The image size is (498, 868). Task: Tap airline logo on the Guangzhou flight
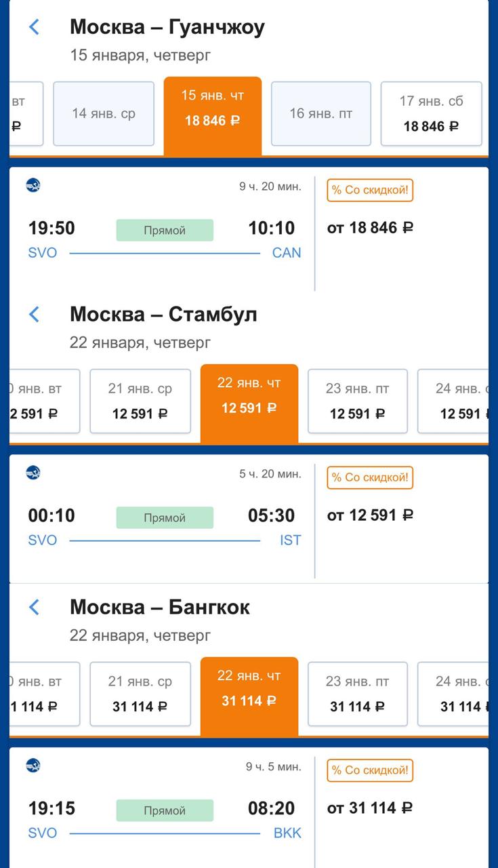pyautogui.click(x=33, y=185)
